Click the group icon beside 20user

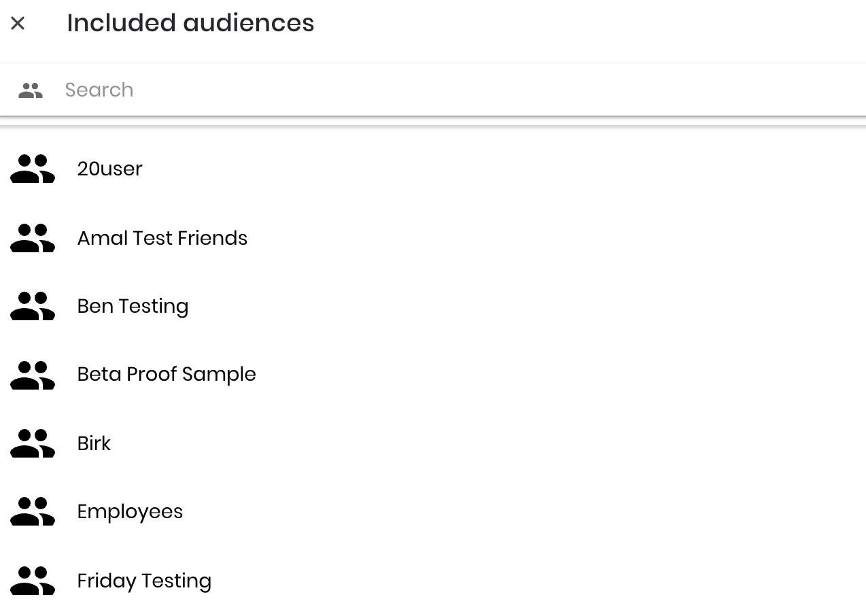33,169
